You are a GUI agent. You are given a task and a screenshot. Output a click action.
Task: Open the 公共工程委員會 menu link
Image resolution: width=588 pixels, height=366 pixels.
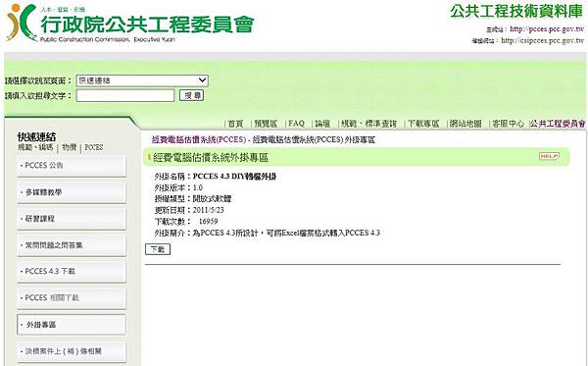point(558,124)
